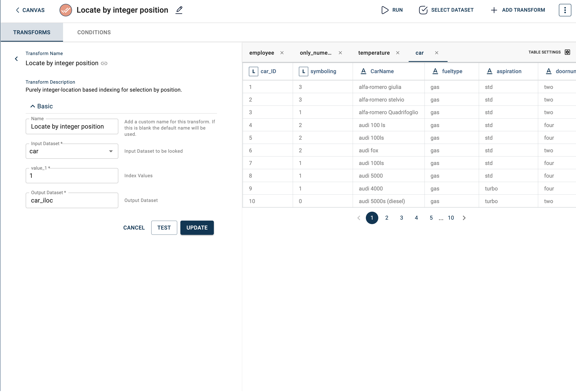The width and height of the screenshot is (576, 392).
Task: Click the Select Dataset button
Action: tap(446, 10)
